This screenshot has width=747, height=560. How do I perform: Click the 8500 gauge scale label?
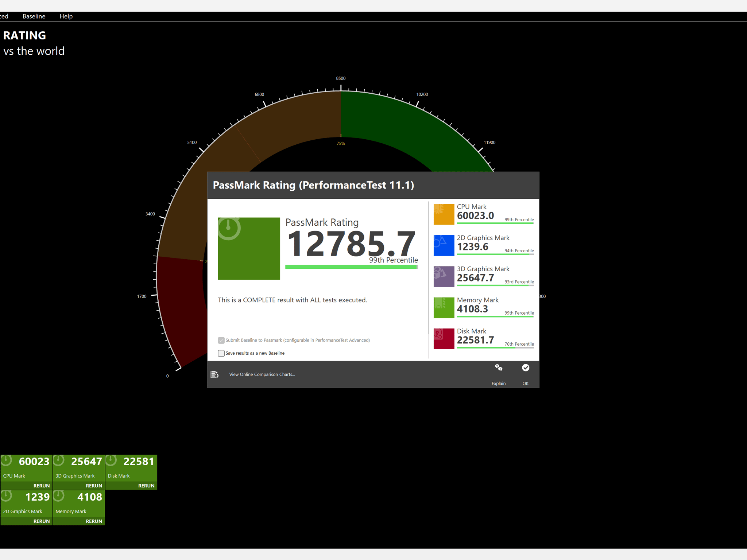pos(341,78)
